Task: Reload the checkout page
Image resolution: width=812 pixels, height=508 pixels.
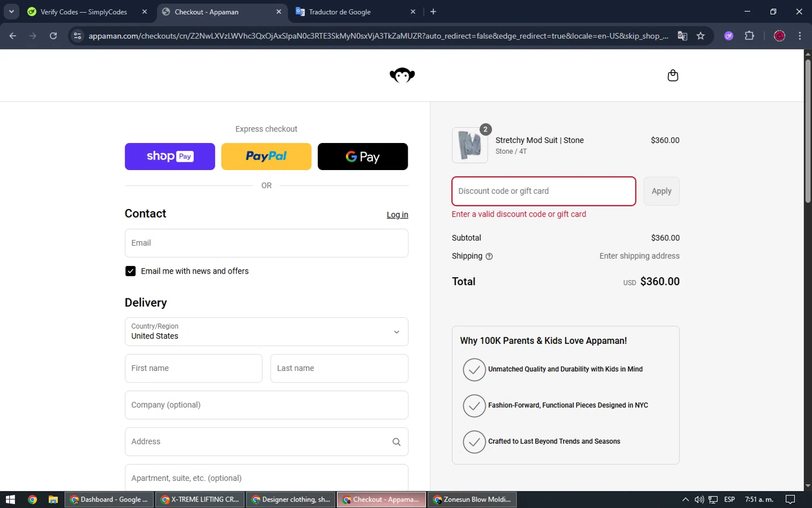Action: tap(53, 36)
